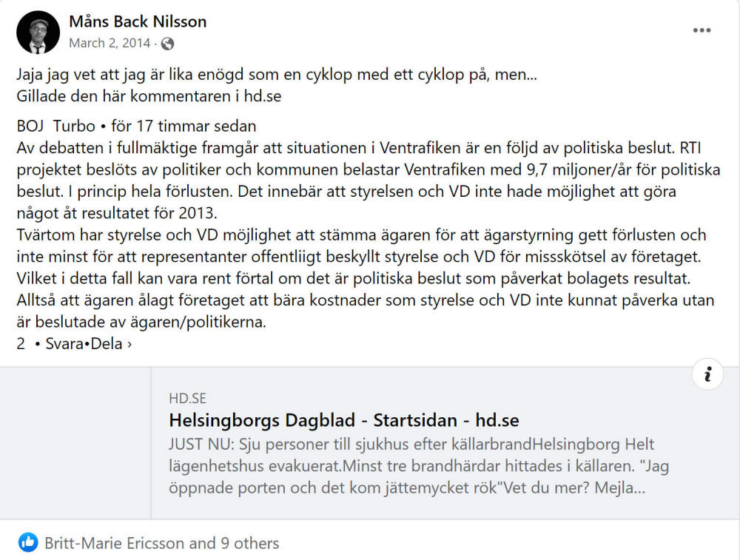The image size is (740, 560).
Task: Click the public globe privacy icon
Action: pyautogui.click(x=167, y=44)
